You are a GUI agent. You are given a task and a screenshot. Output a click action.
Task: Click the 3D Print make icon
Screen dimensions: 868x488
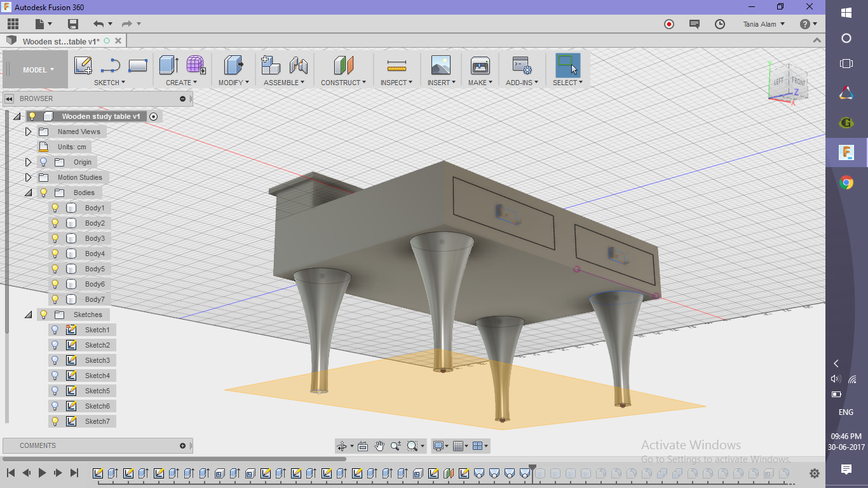[480, 65]
